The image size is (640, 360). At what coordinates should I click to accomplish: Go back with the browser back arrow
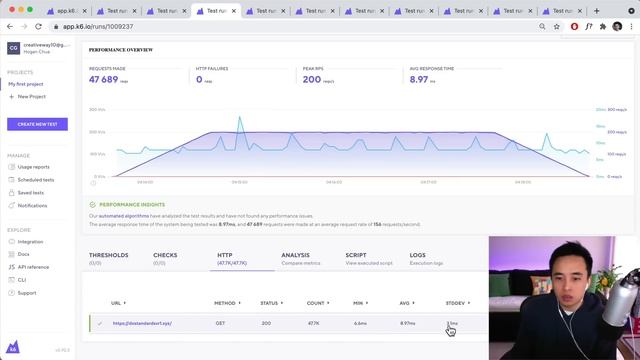[x=10, y=27]
